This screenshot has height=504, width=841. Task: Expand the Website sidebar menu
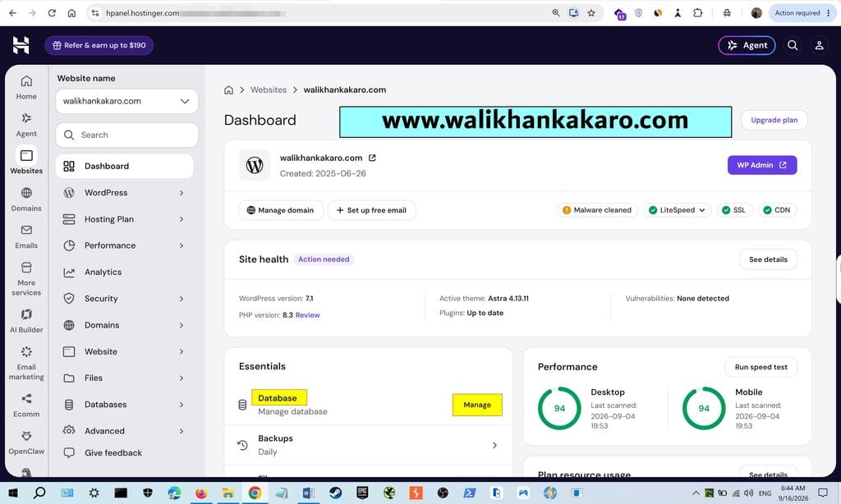click(x=182, y=351)
